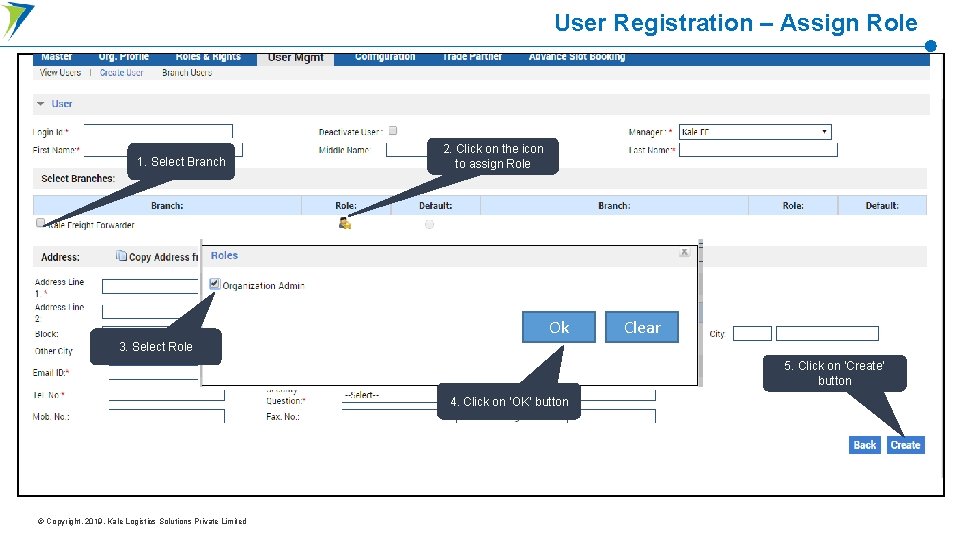
Task: Uncheck the Organization Admin role
Action: [214, 283]
